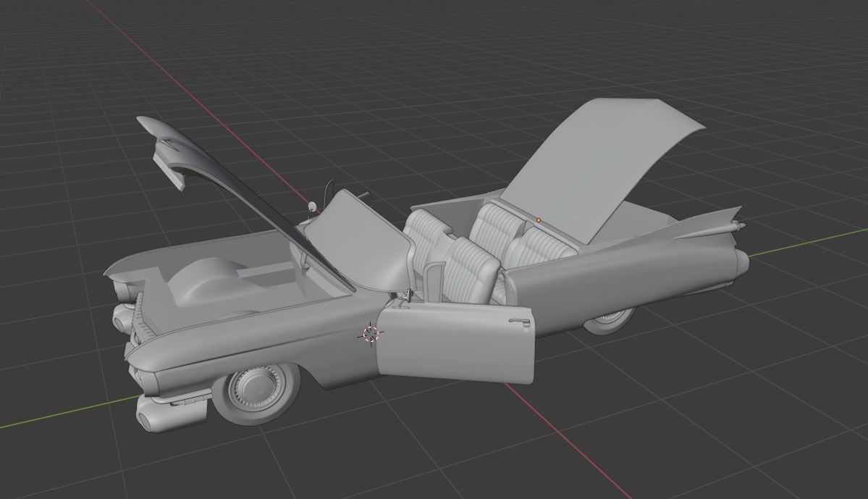Click the 3D cursor crosshair
The width and height of the screenshot is (868, 499).
point(371,334)
